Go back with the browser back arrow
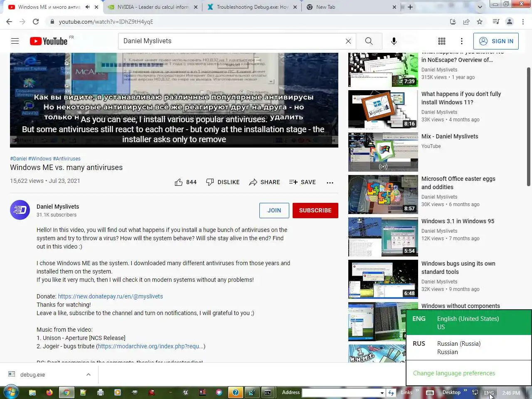Screen dimensions: 532x399 [9, 22]
